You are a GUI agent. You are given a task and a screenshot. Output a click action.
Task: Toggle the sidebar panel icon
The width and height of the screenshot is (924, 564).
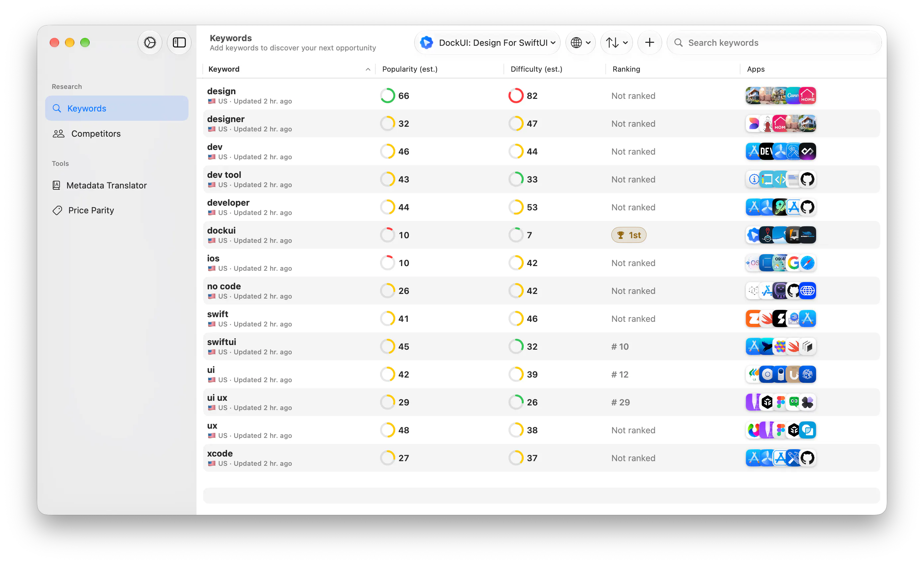click(179, 42)
